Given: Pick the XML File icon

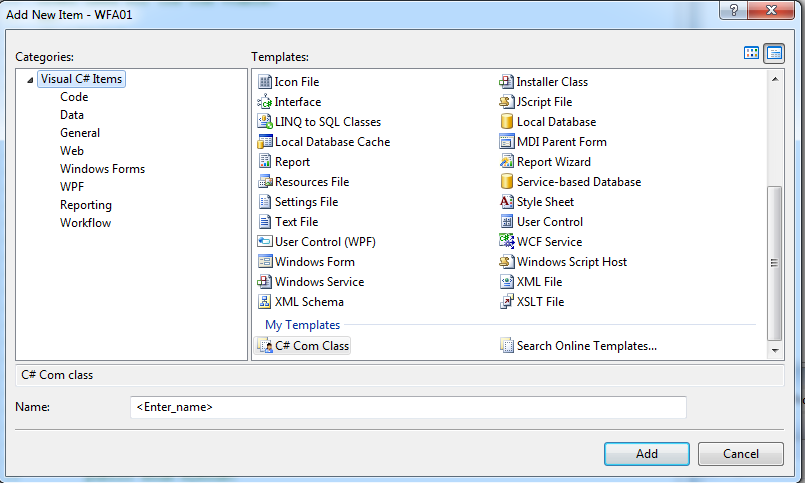Looking at the screenshot, I should click(506, 282).
